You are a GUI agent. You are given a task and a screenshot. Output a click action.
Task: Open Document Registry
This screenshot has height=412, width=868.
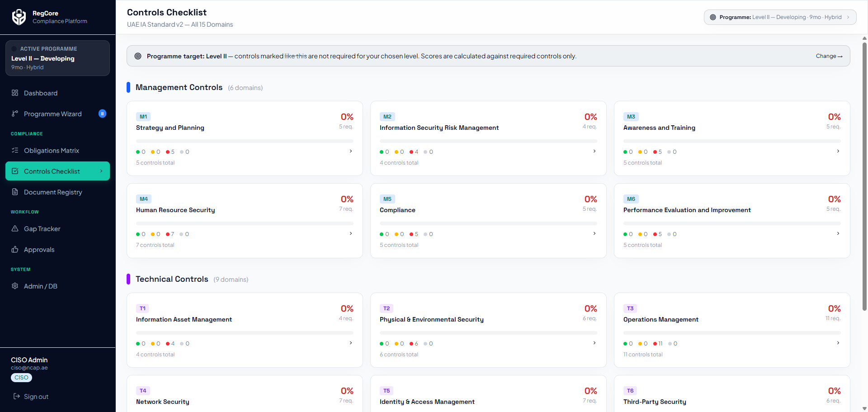[x=57, y=192]
